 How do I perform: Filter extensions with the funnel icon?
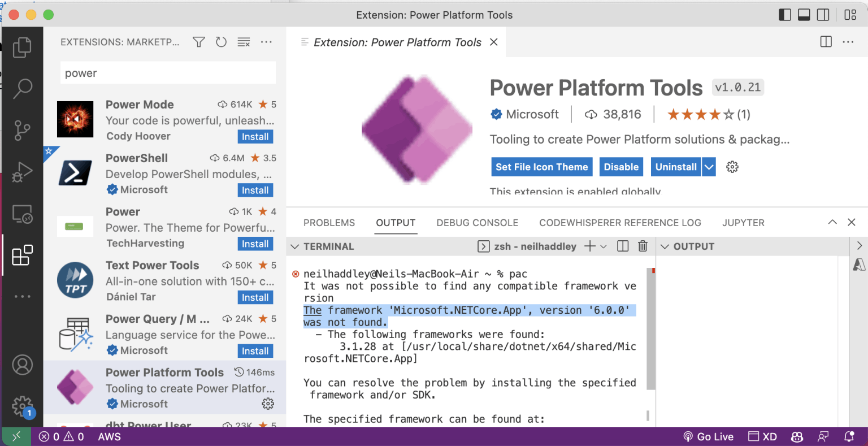coord(199,42)
